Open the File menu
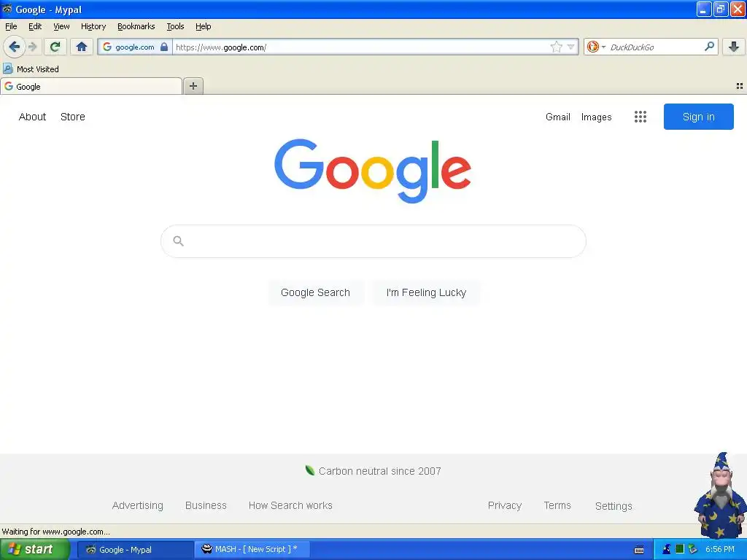This screenshot has height=560, width=747. click(11, 26)
